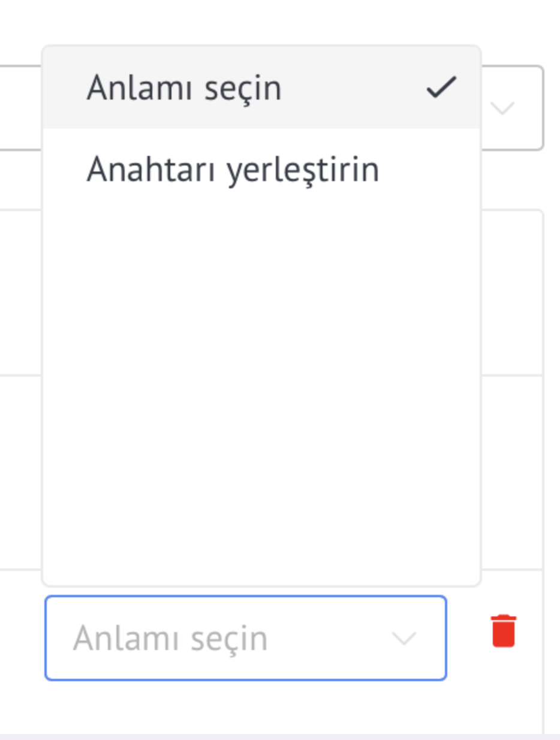560x740 pixels.
Task: Delete the entry with the red bin icon
Action: (x=504, y=631)
